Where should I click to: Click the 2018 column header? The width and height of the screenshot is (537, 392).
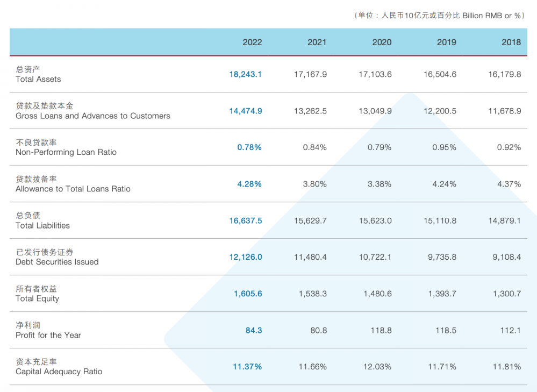click(x=511, y=42)
